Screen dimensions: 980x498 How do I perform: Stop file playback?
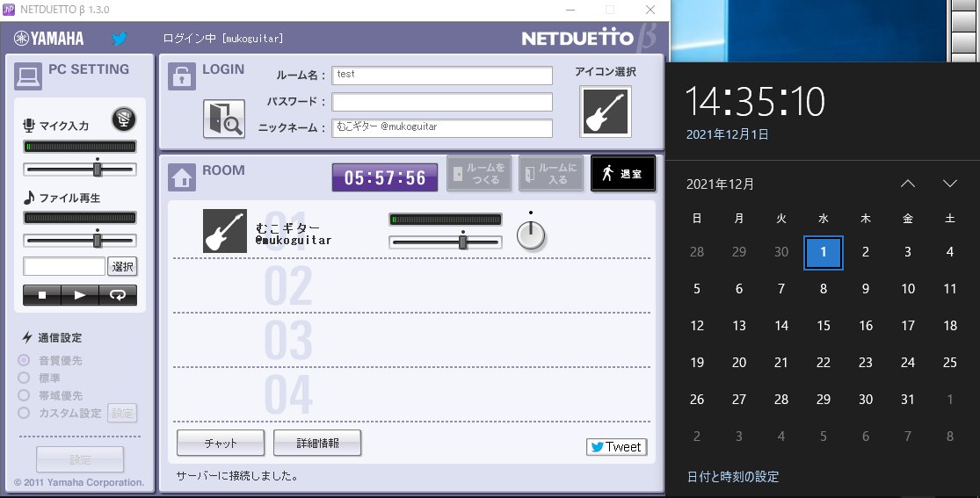coord(42,295)
